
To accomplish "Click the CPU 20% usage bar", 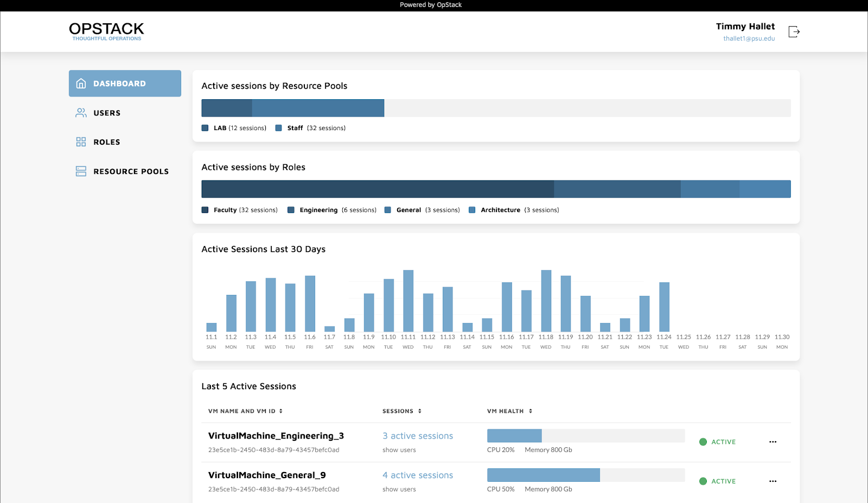I will click(514, 435).
